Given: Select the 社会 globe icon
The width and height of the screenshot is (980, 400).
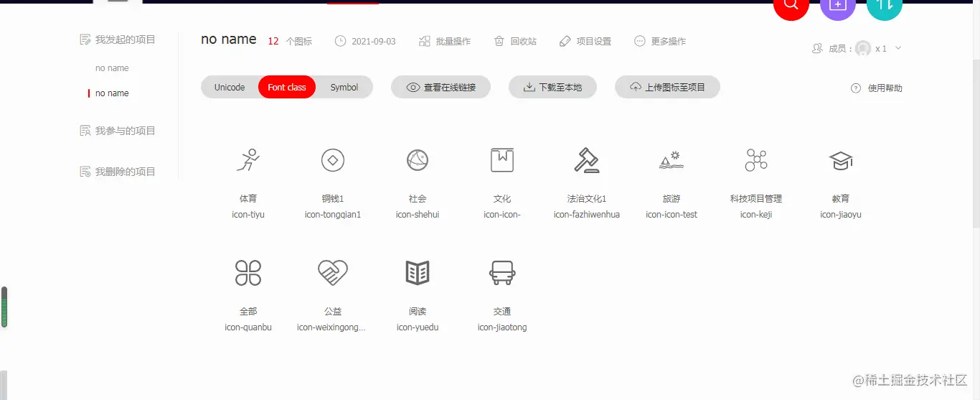Looking at the screenshot, I should (x=418, y=160).
